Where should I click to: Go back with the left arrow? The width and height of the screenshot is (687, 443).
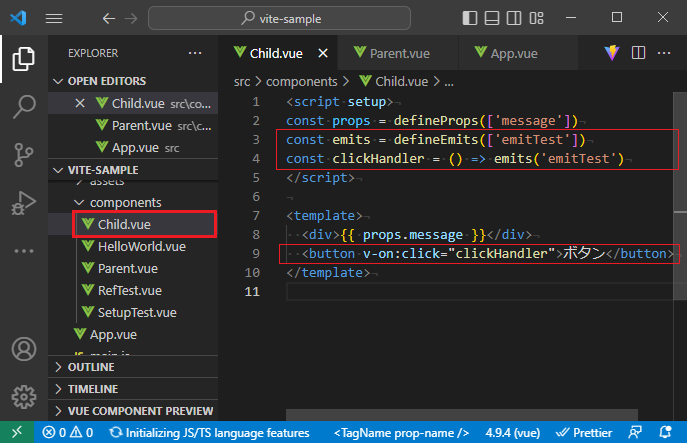pyautogui.click(x=109, y=18)
